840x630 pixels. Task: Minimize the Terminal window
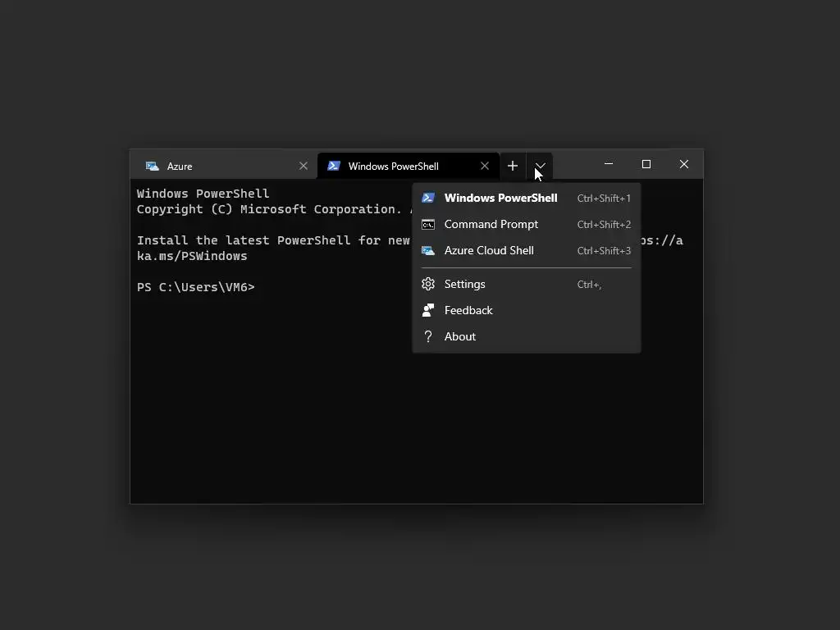pos(609,164)
